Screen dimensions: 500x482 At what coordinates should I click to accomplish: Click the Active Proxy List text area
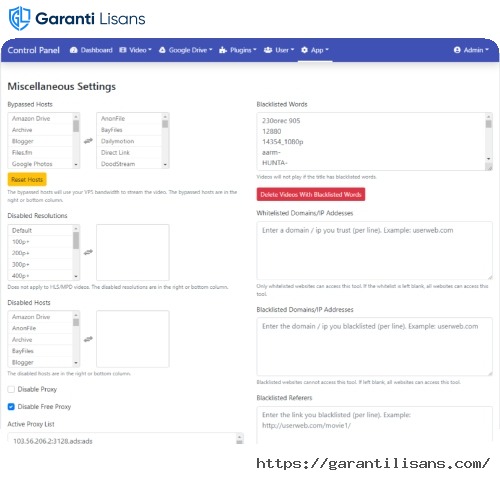(125, 439)
